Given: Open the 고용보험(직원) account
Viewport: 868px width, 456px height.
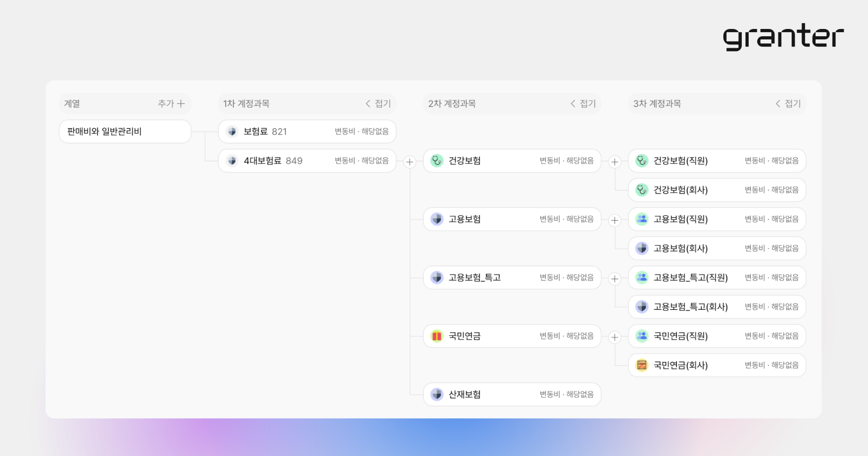Looking at the screenshot, I should click(717, 219).
